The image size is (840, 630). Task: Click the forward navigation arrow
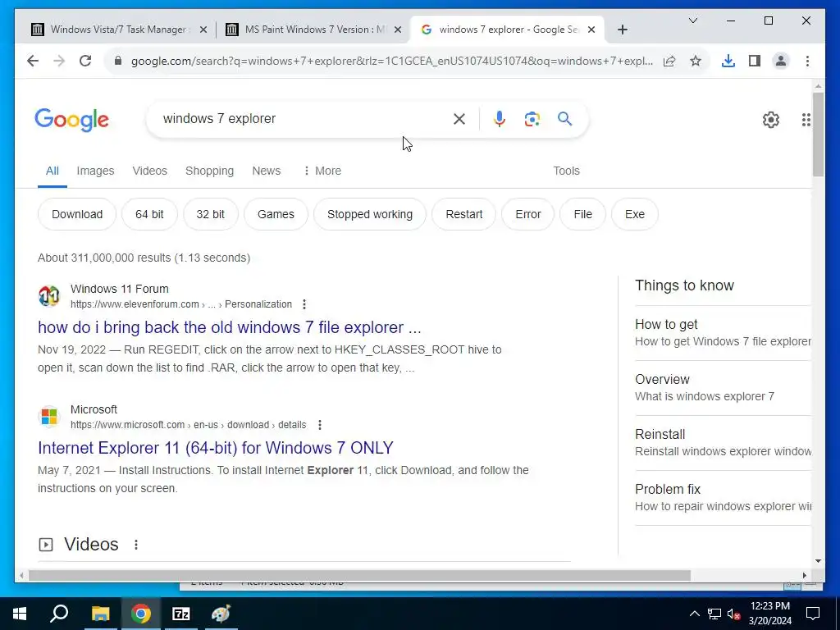(x=59, y=61)
